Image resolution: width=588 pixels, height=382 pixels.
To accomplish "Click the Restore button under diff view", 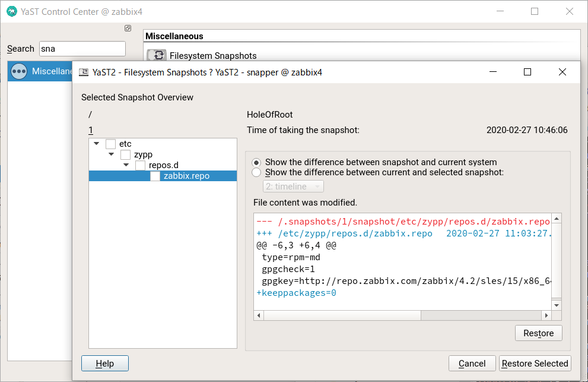I will pyautogui.click(x=539, y=333).
